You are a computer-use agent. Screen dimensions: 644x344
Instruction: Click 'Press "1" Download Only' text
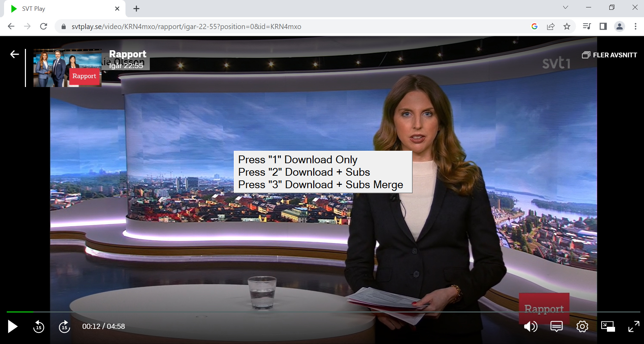click(298, 160)
